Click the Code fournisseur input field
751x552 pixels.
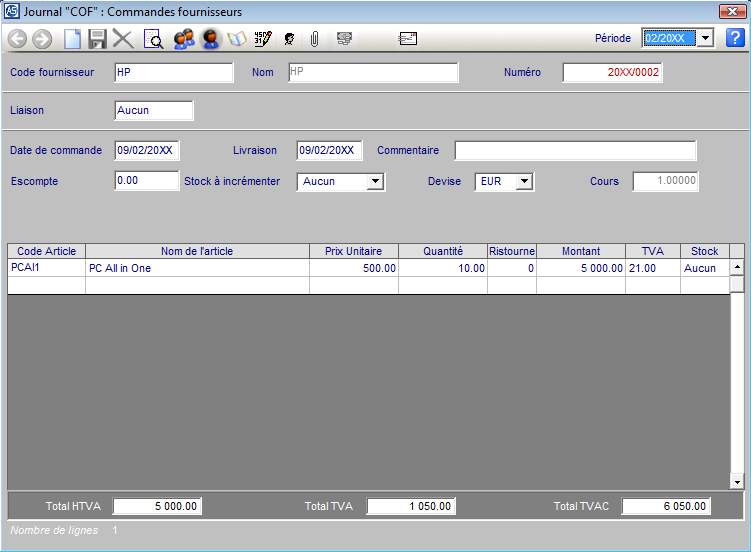pyautogui.click(x=173, y=72)
